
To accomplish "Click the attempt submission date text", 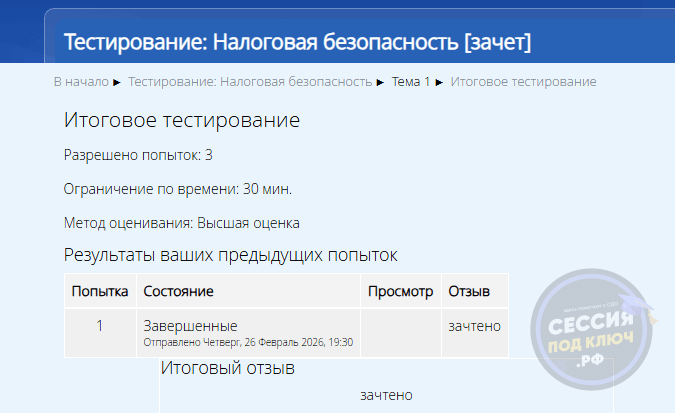I will click(x=249, y=342).
